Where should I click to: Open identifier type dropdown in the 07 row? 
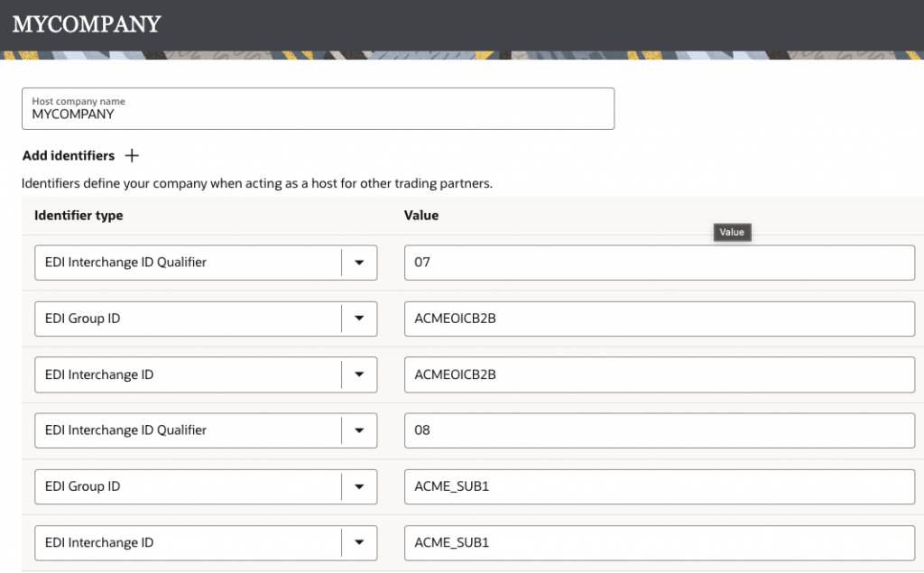click(x=359, y=263)
